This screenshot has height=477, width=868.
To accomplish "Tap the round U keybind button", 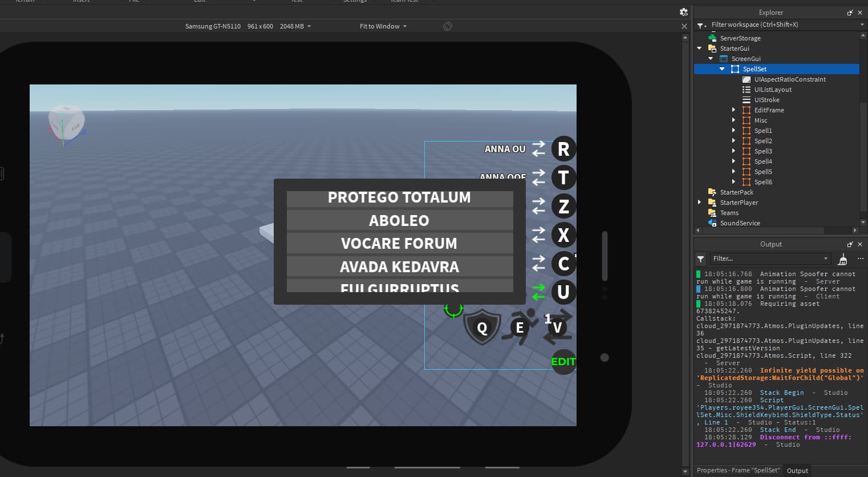I will [x=563, y=292].
